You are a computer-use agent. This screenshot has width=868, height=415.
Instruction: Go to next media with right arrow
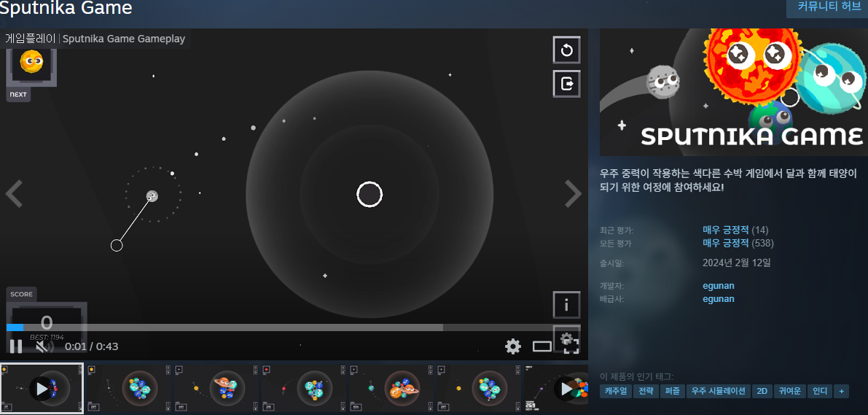[573, 194]
